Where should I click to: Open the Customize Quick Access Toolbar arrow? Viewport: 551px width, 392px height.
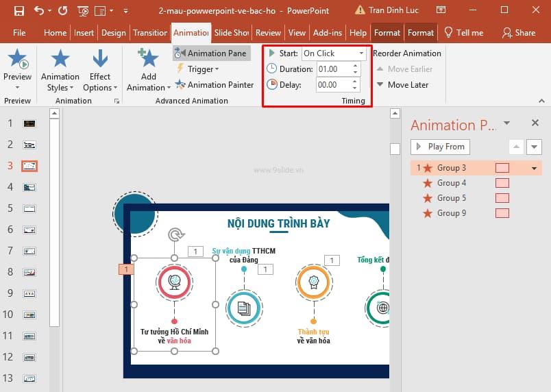[x=125, y=11]
